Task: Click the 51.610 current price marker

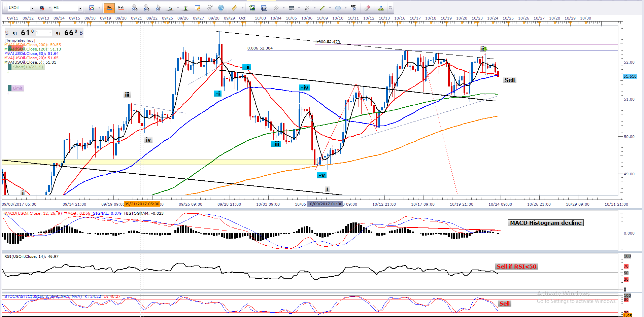Action: (630, 76)
